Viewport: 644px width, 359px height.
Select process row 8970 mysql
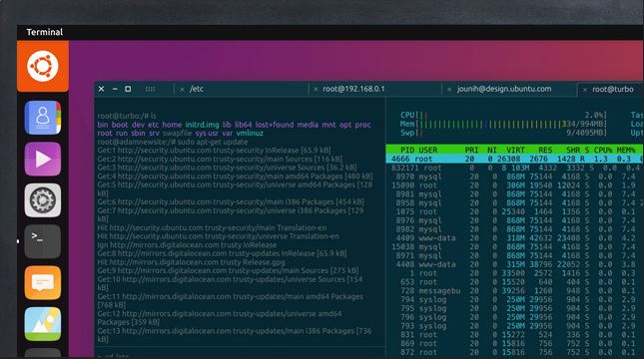point(514,177)
